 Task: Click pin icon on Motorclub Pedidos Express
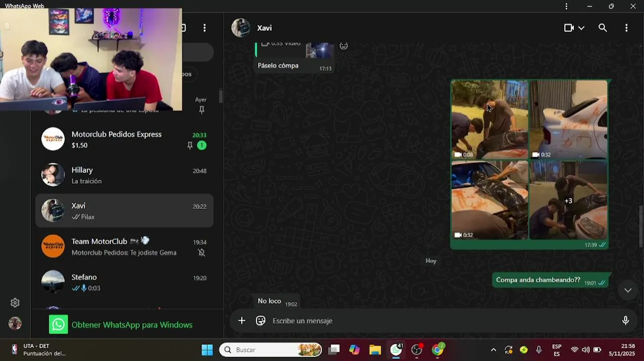(190, 145)
